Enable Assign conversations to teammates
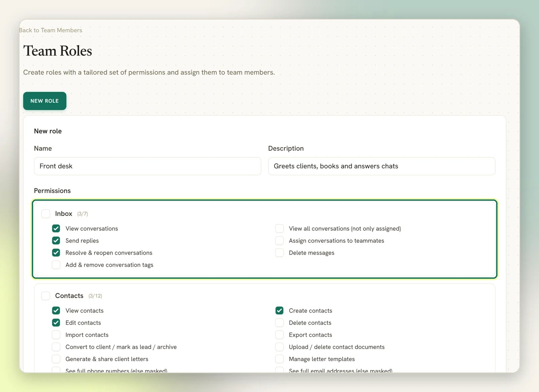The width and height of the screenshot is (539, 392). tap(280, 241)
